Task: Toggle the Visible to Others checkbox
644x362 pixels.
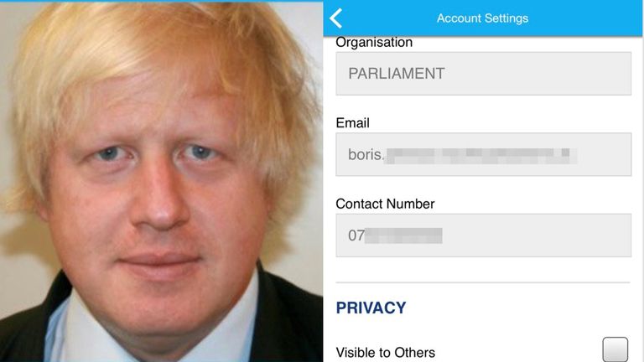Action: [615, 349]
